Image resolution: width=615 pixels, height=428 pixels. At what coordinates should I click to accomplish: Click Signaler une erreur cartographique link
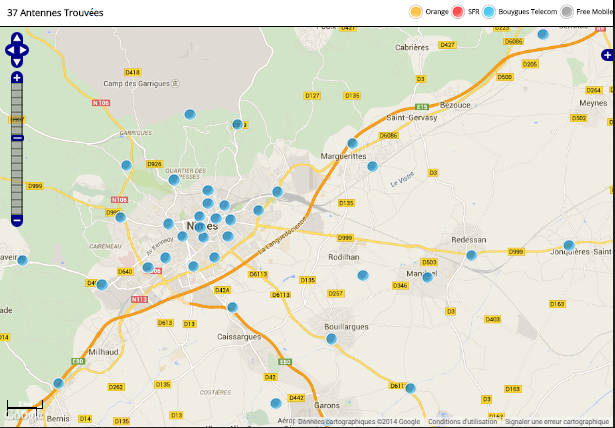point(557,421)
